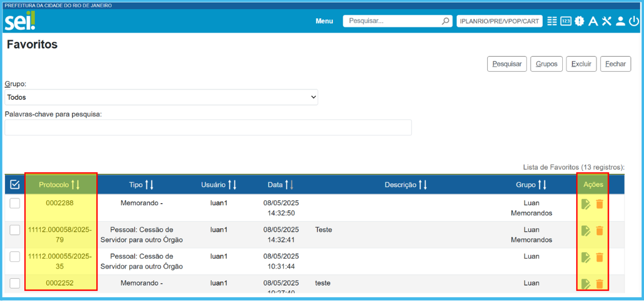The width and height of the screenshot is (644, 302).
Task: Delete favorite 11112.000058/2025-79 with trash icon
Action: (x=599, y=231)
